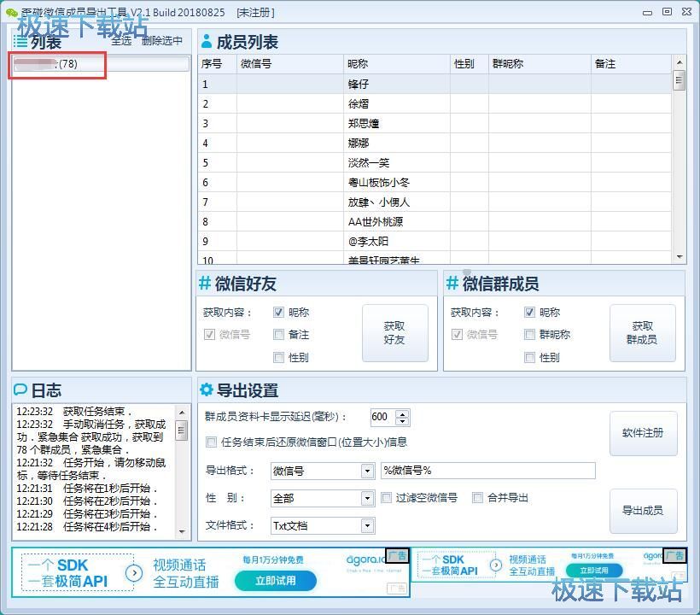This screenshot has height=615, width=700.
Task: Click the 导出成员 button
Action: point(643,511)
